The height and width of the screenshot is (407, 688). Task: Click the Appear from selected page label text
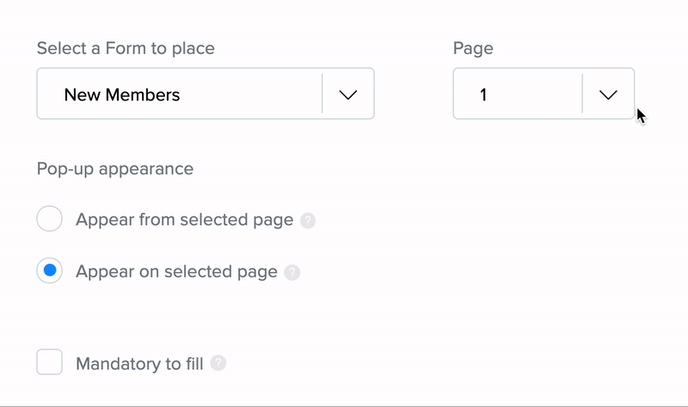click(184, 220)
